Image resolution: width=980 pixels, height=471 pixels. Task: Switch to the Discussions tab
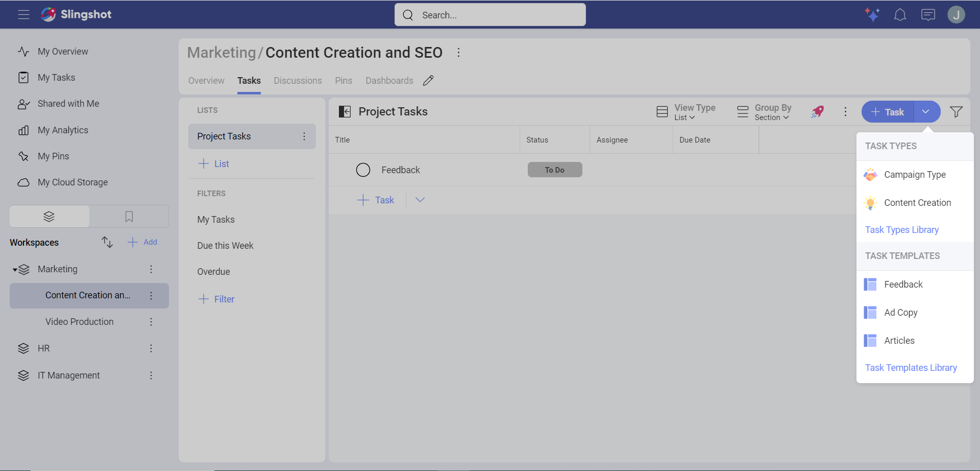(298, 81)
